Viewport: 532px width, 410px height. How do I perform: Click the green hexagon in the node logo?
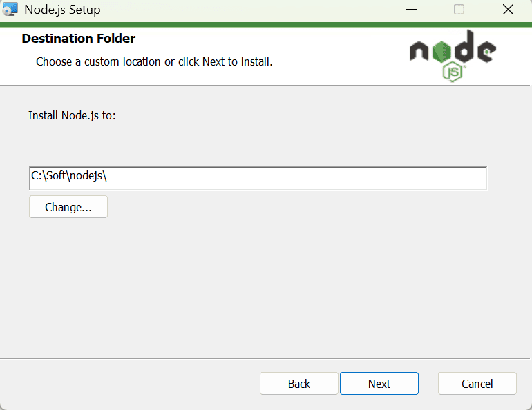click(x=441, y=52)
